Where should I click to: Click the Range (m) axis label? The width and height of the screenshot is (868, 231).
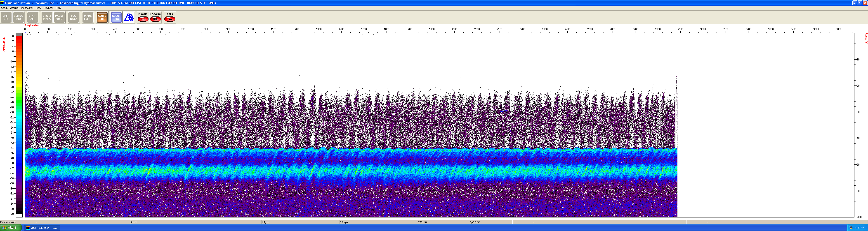coord(866,39)
